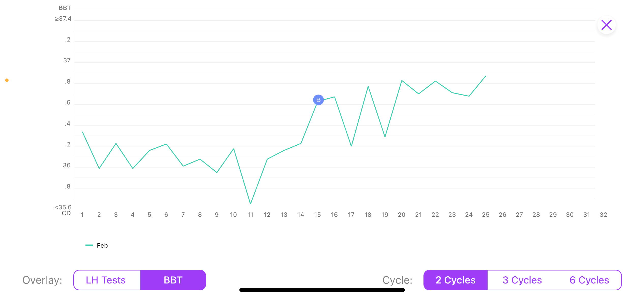Tap the last data point on cycle day 25
The image size is (644, 298).
coord(486,76)
